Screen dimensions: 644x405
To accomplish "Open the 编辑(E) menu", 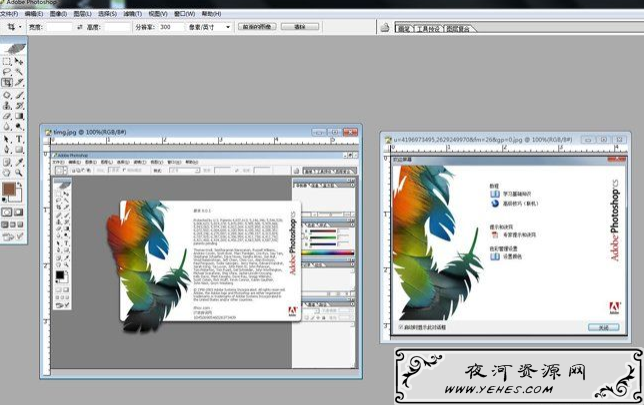I will click(x=34, y=14).
